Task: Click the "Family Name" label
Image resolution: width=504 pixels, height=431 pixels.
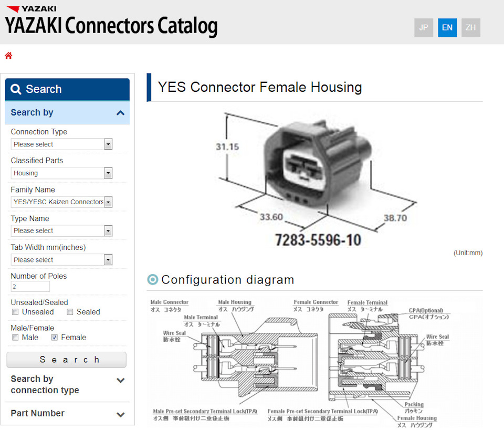Action: 33,190
